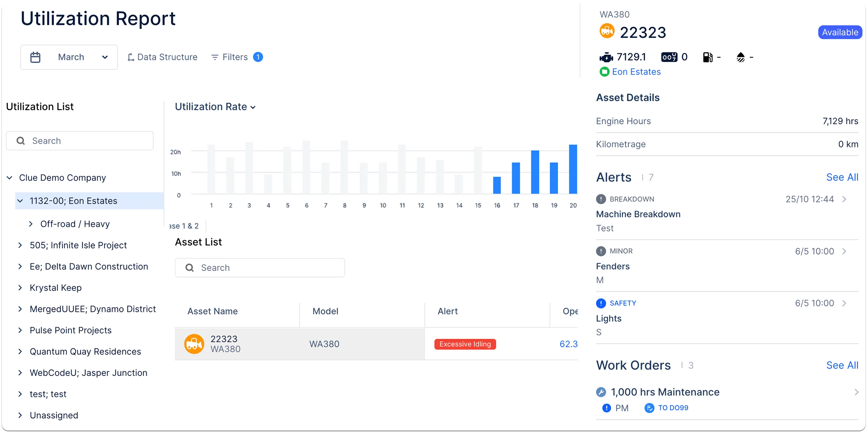Click the odometer icon beside 0
Screen dimensions: 868x434
[x=669, y=57]
